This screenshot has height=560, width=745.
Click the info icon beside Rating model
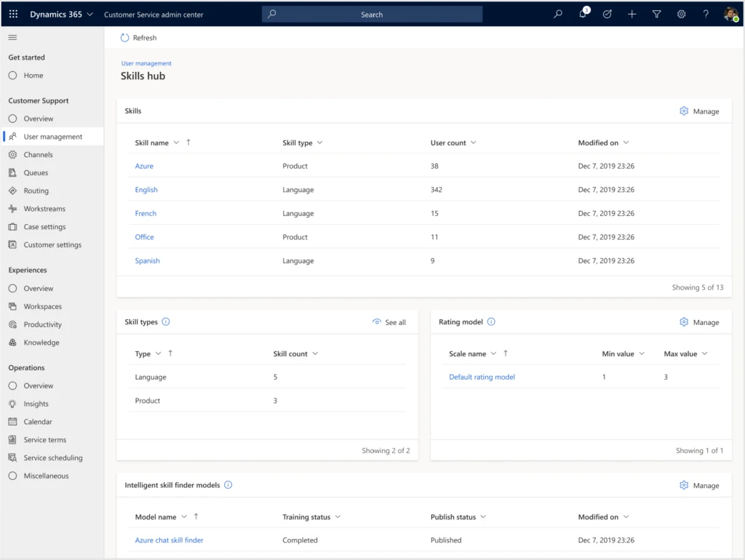point(491,321)
